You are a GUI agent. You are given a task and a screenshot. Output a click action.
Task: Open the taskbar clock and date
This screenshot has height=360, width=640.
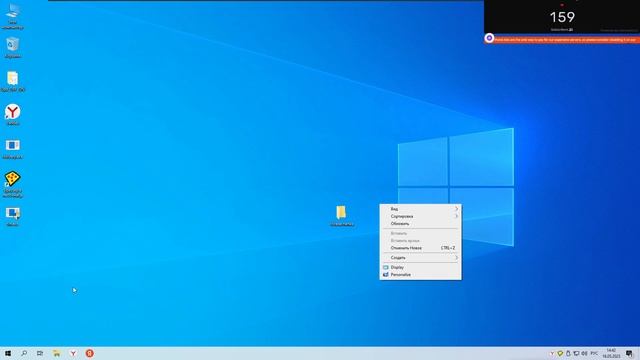pyautogui.click(x=611, y=353)
